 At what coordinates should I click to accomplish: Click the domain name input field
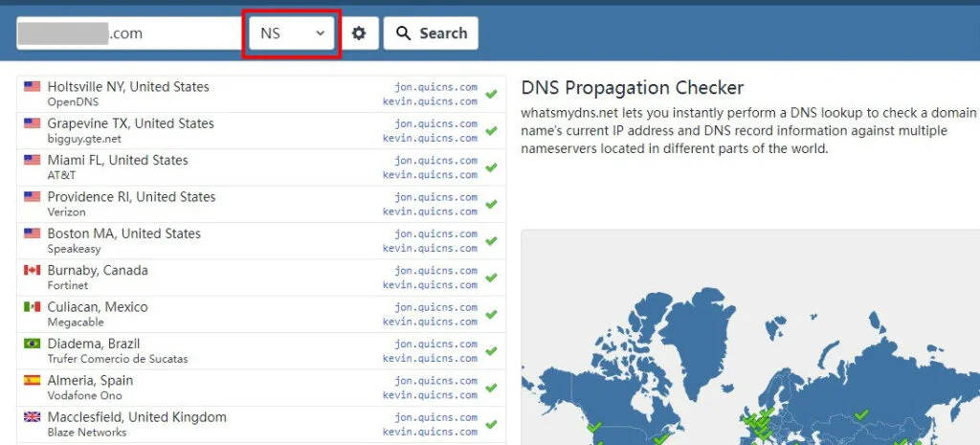tap(129, 33)
